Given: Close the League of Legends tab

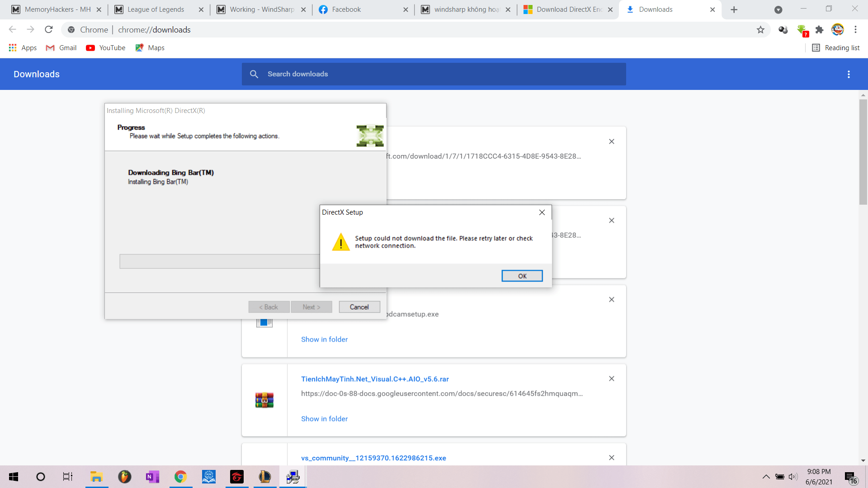Looking at the screenshot, I should (201, 9).
